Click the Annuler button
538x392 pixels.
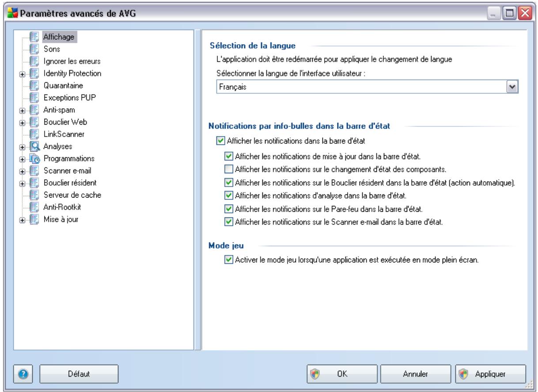(x=415, y=374)
